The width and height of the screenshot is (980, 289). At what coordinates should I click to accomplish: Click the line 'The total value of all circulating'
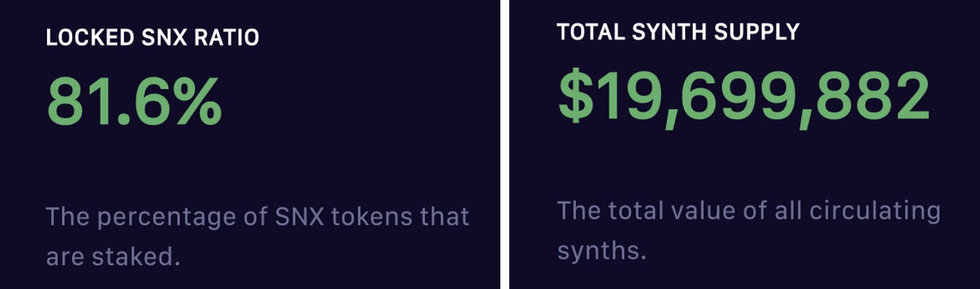coord(748,211)
